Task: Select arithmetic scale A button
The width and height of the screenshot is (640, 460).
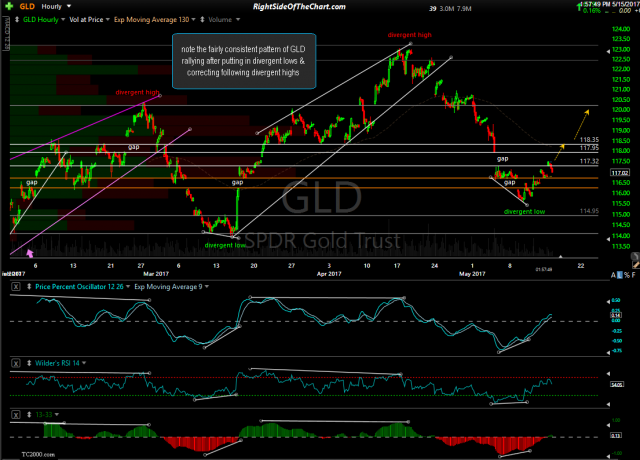Action: coord(613,275)
